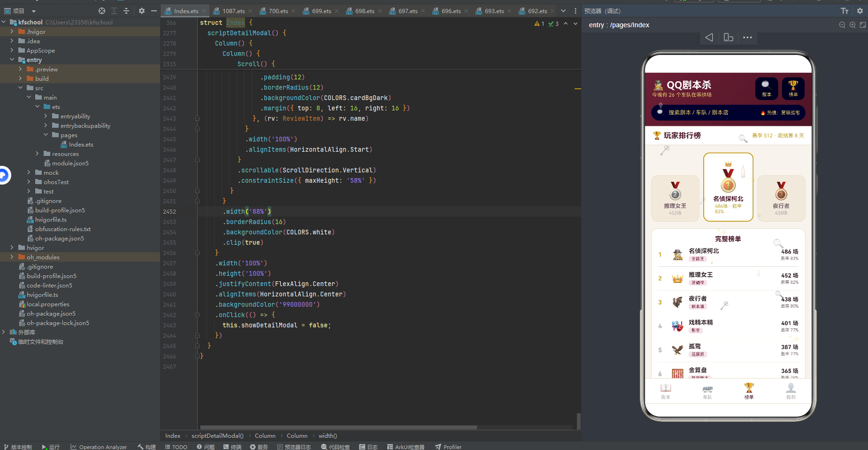Open the Operation Analyzer tool window
Screen dimensions: 868x450
99,447
